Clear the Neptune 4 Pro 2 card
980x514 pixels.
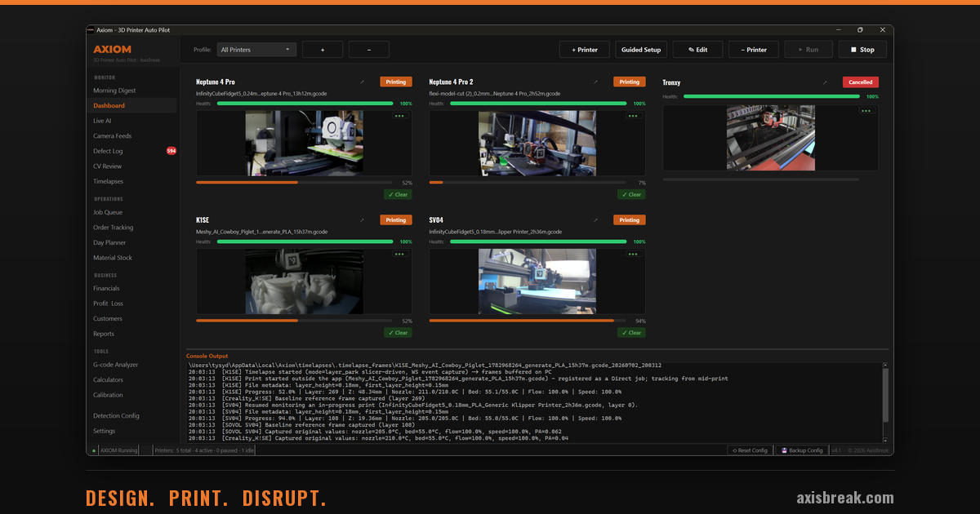coord(631,194)
